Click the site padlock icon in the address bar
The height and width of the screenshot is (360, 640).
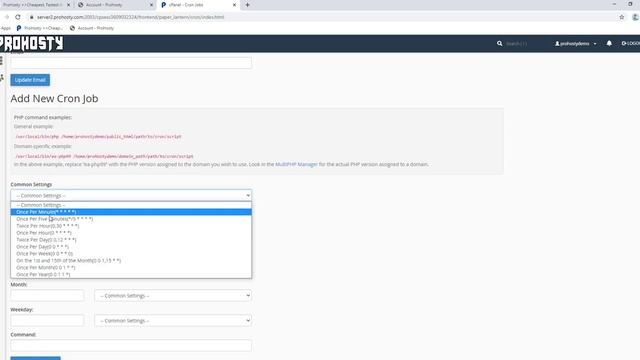(x=31, y=17)
